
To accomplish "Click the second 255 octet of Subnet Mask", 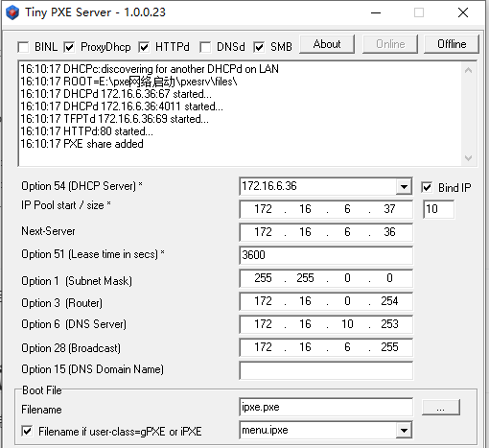I will [x=305, y=278].
